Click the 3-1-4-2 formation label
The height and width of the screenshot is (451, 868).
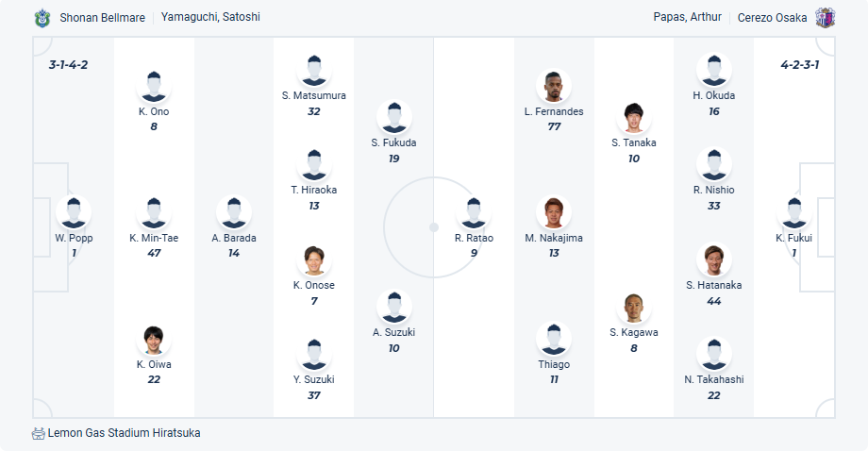coord(68,65)
